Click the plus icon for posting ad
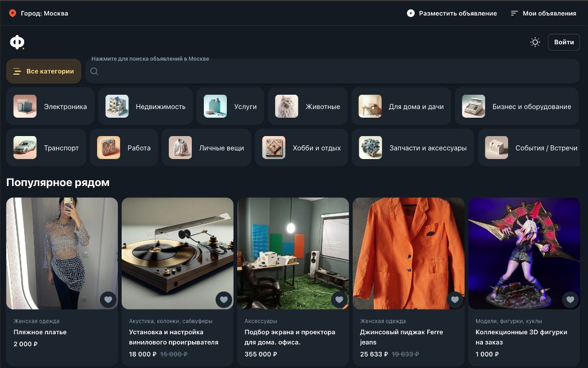This screenshot has height=368, width=588. (411, 13)
